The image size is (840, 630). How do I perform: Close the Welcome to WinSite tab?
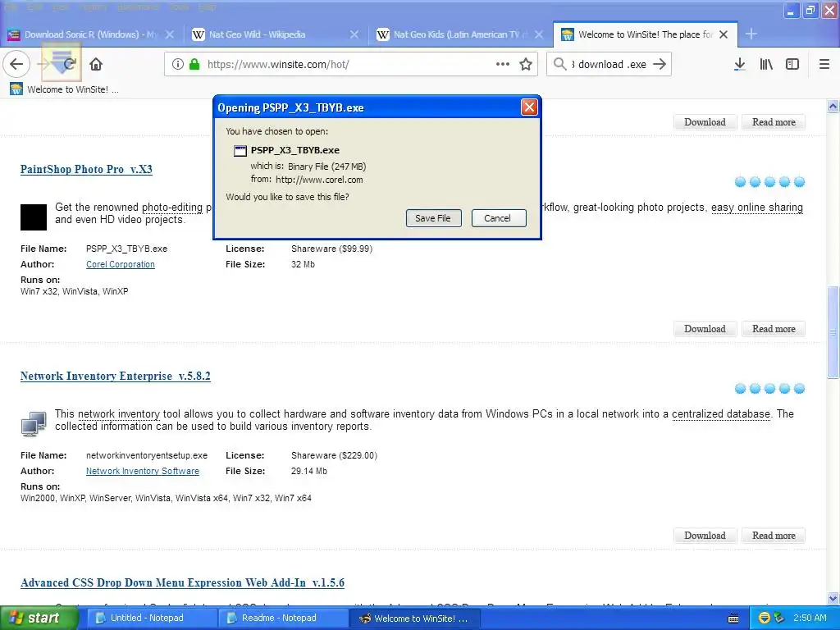[x=724, y=34]
